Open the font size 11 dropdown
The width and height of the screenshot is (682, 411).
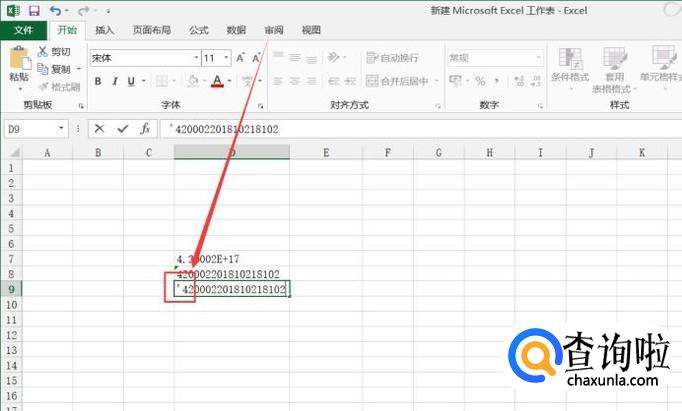tap(226, 57)
